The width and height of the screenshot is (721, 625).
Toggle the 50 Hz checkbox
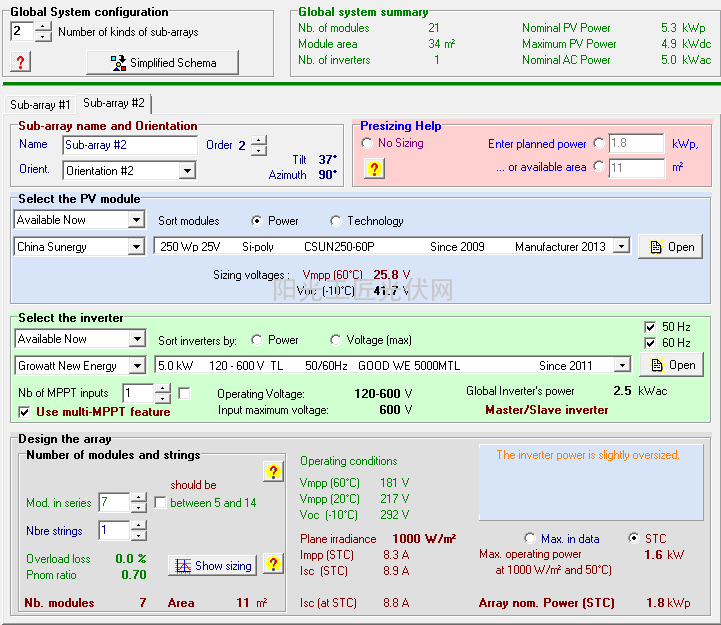(x=651, y=327)
